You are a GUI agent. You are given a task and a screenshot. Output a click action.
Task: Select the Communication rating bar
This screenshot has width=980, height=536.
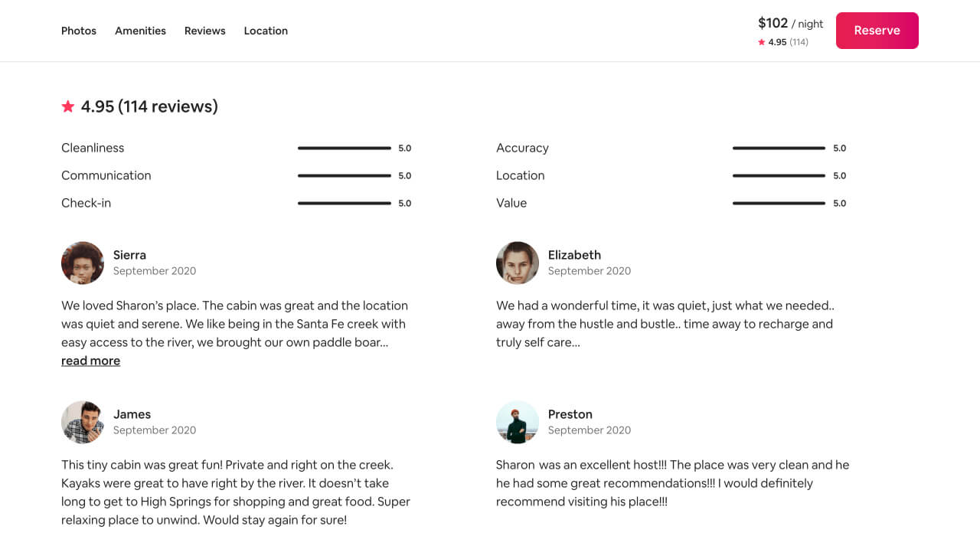click(344, 175)
